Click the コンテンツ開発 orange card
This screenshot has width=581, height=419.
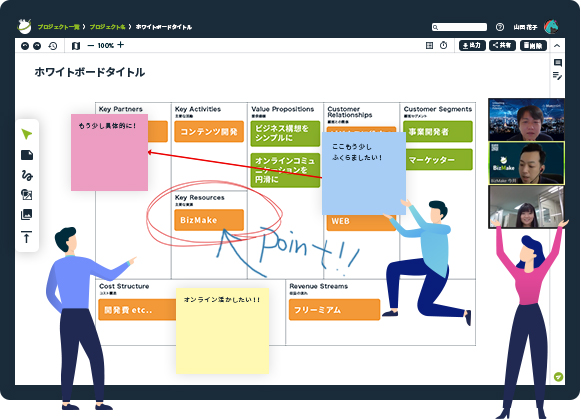click(x=209, y=132)
